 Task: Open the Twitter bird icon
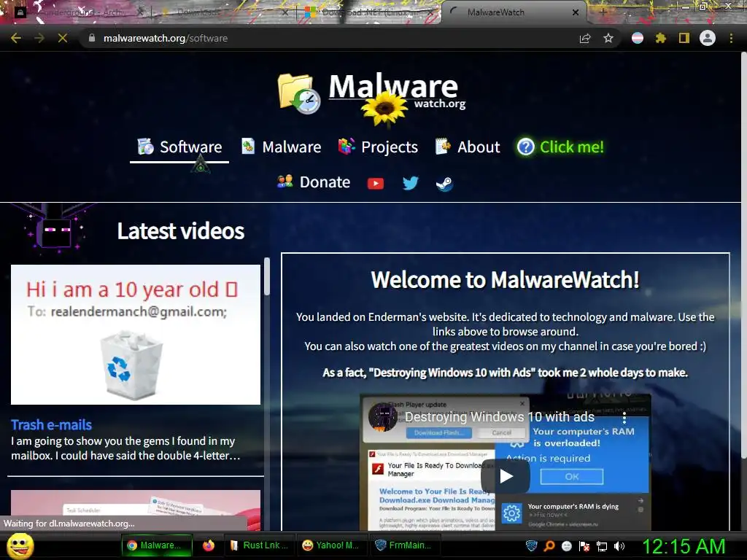(410, 183)
